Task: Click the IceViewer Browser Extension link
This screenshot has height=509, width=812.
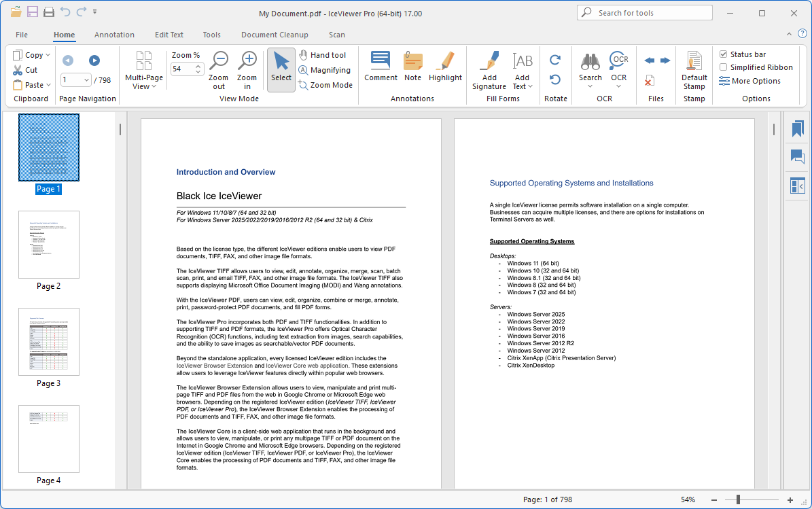Action: tap(214, 366)
